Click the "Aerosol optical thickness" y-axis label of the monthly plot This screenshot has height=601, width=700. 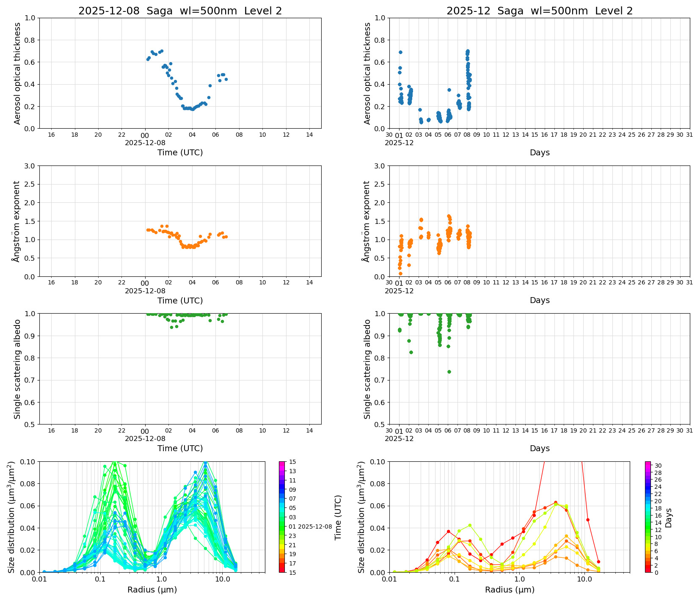point(367,73)
